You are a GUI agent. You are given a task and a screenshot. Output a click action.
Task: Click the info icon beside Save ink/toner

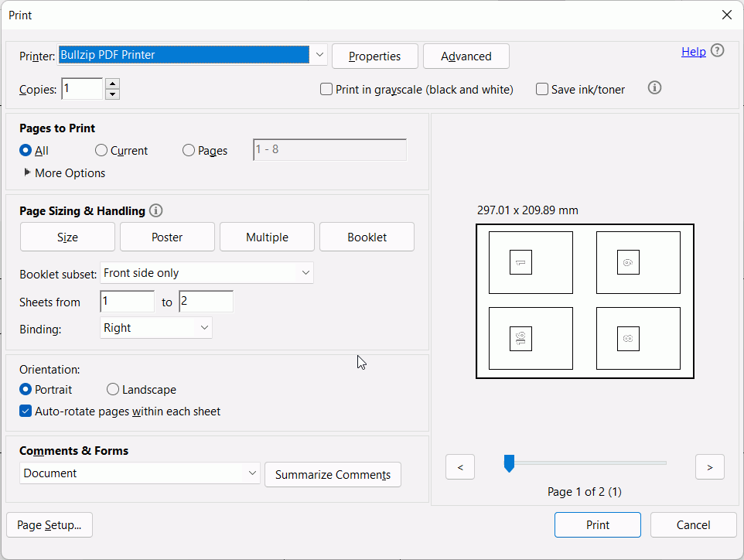pos(654,88)
